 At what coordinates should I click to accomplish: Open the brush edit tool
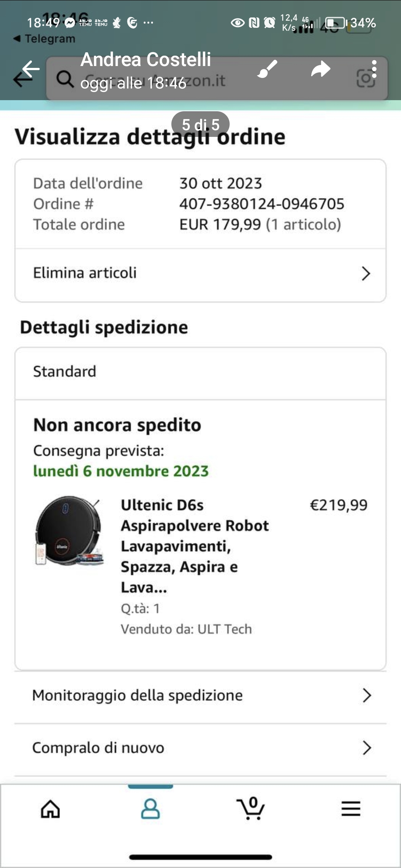[x=267, y=69]
